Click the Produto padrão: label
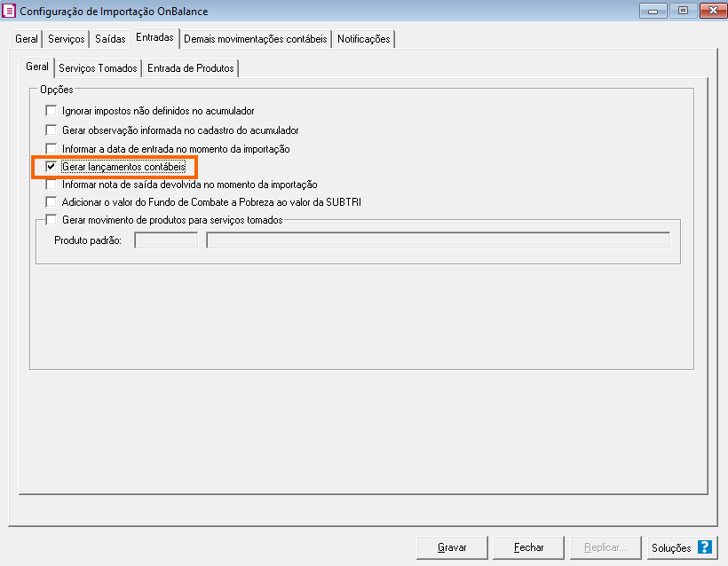This screenshot has width=728, height=566. 88,240
